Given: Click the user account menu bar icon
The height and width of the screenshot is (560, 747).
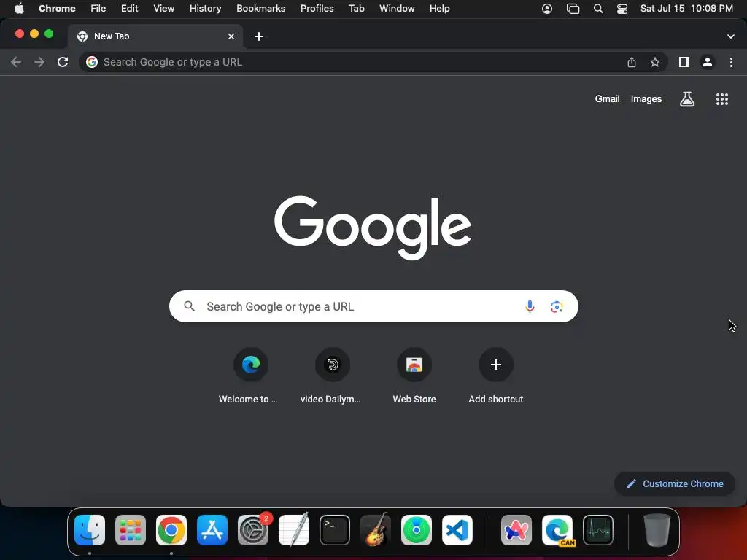Looking at the screenshot, I should [547, 9].
